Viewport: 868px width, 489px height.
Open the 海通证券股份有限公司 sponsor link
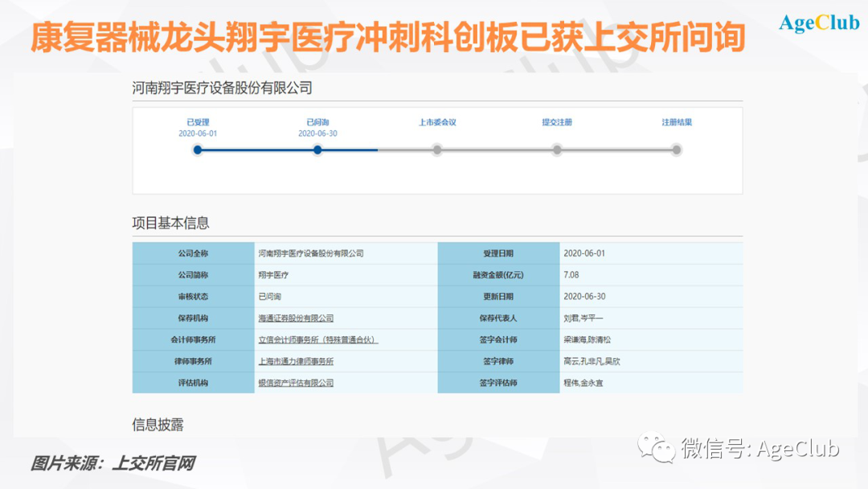point(296,318)
